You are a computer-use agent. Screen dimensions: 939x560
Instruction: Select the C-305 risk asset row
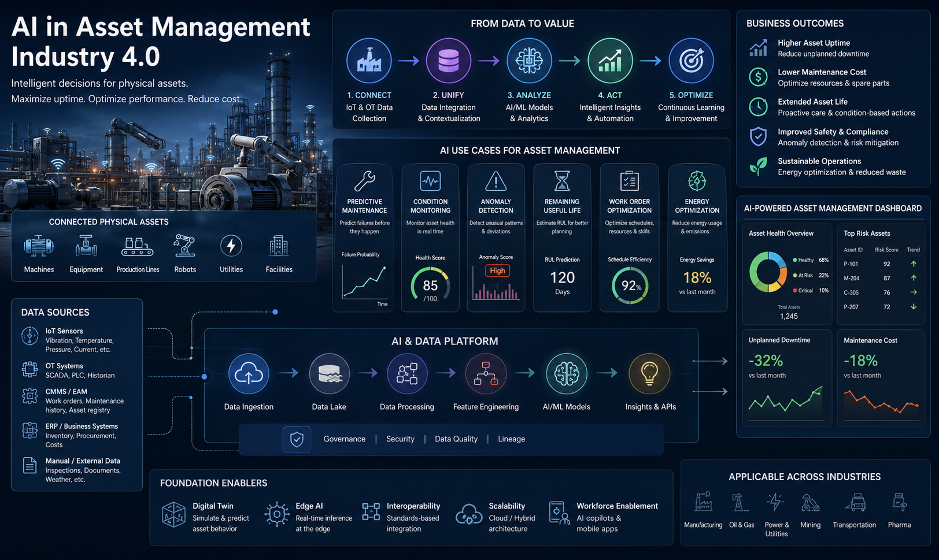pos(881,292)
